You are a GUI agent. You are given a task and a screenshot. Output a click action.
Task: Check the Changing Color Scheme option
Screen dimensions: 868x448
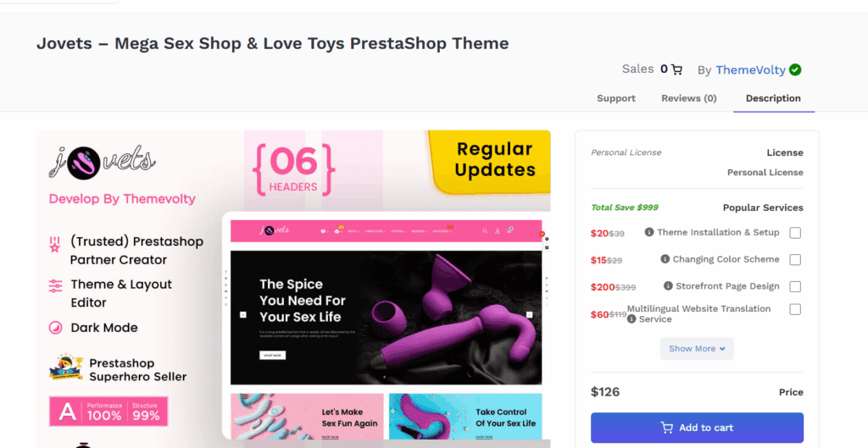(795, 259)
